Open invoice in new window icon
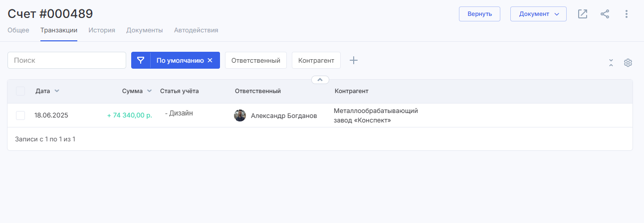644x223 pixels. coord(583,14)
